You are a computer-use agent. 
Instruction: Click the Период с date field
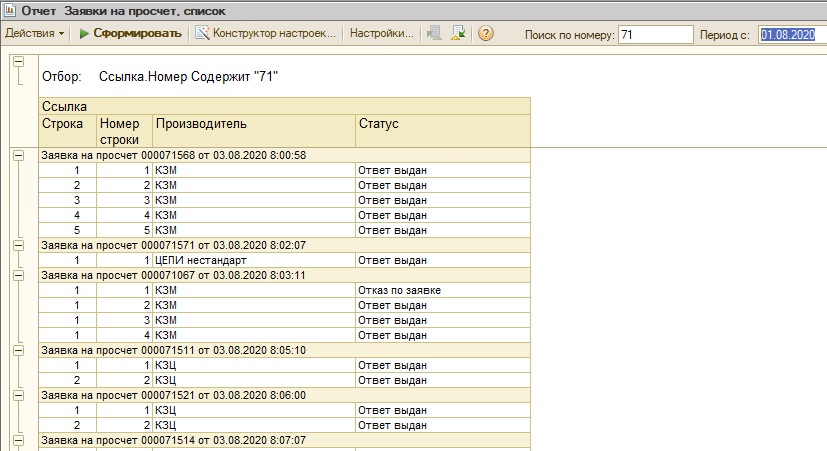[x=792, y=35]
